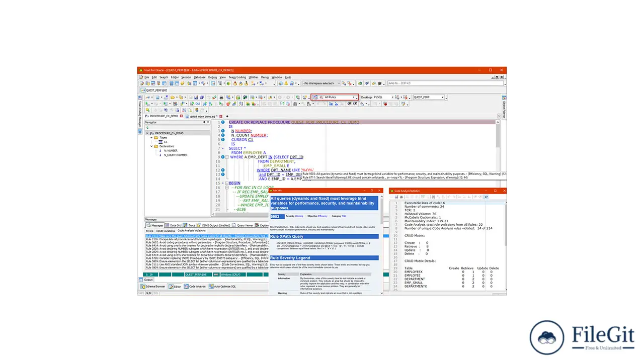Add a new editor tab with the plus icon
This screenshot has width=644, height=362.
[227, 116]
